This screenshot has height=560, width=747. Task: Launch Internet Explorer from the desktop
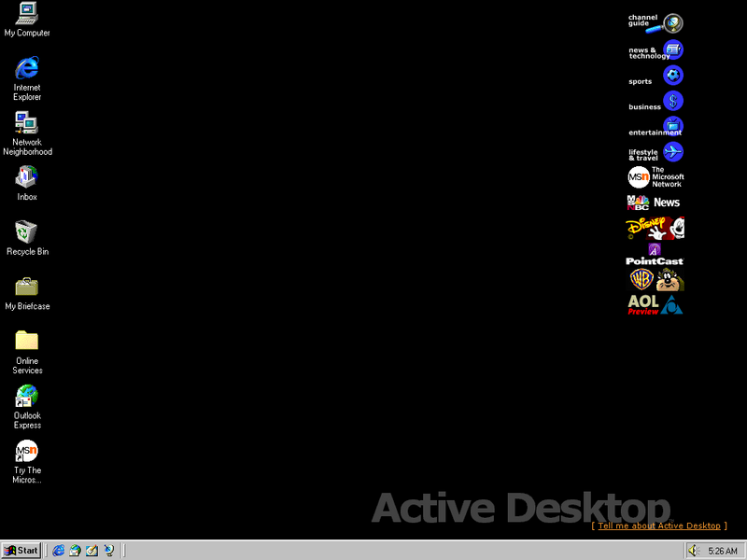pos(27,78)
